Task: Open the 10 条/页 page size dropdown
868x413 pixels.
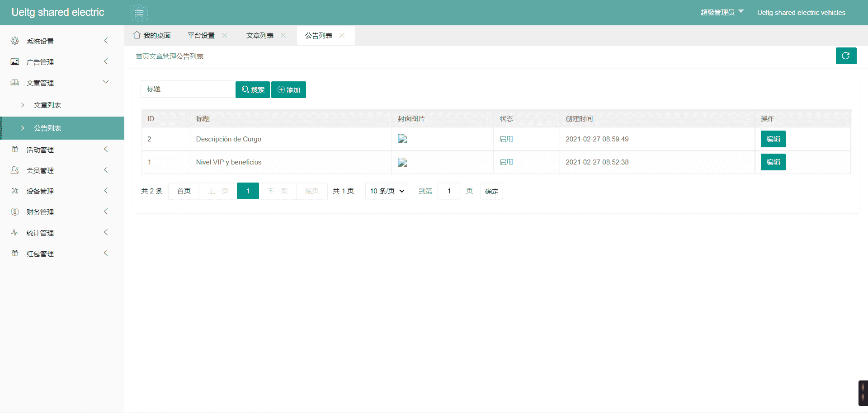Action: tap(386, 191)
